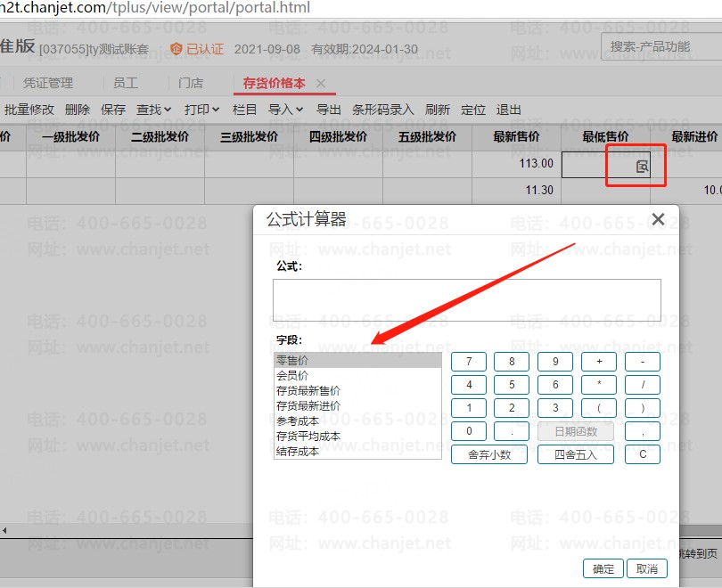722x588 pixels.
Task: Click the divide slash key
Action: point(643,385)
